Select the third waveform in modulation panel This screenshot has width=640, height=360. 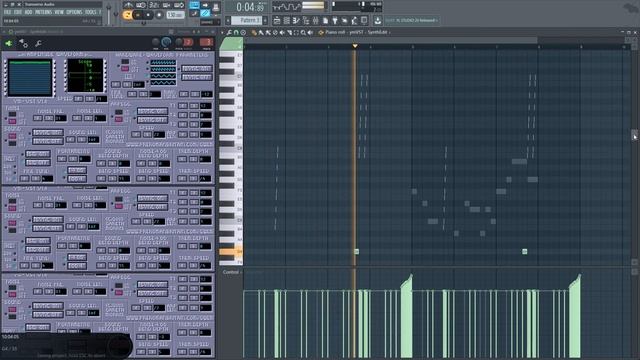pyautogui.click(x=163, y=76)
